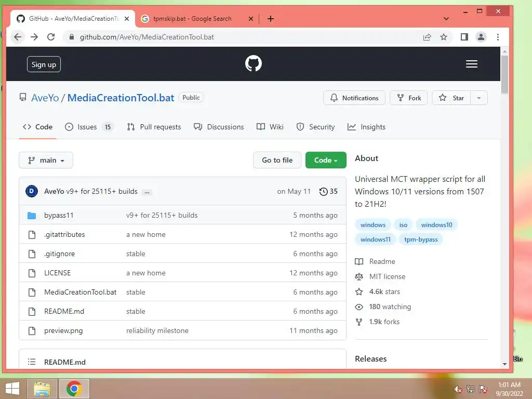Click the watching eye icon

(x=359, y=307)
